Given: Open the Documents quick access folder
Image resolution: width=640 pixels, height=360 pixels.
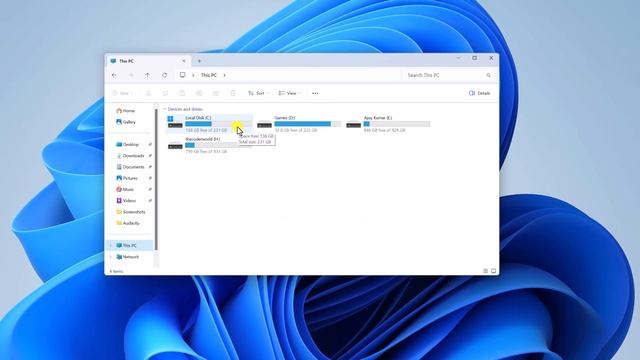Looking at the screenshot, I should [x=130, y=167].
